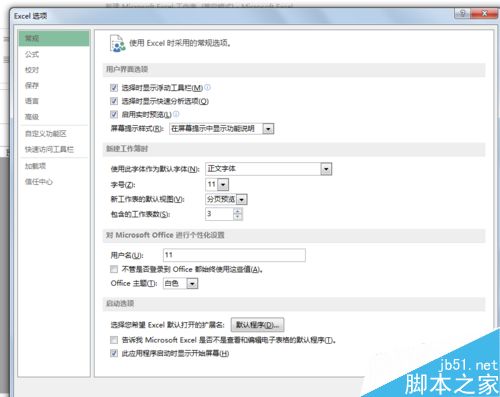The height and width of the screenshot is (397, 500).
Task: Select the 加载项 category
Action: (54, 166)
